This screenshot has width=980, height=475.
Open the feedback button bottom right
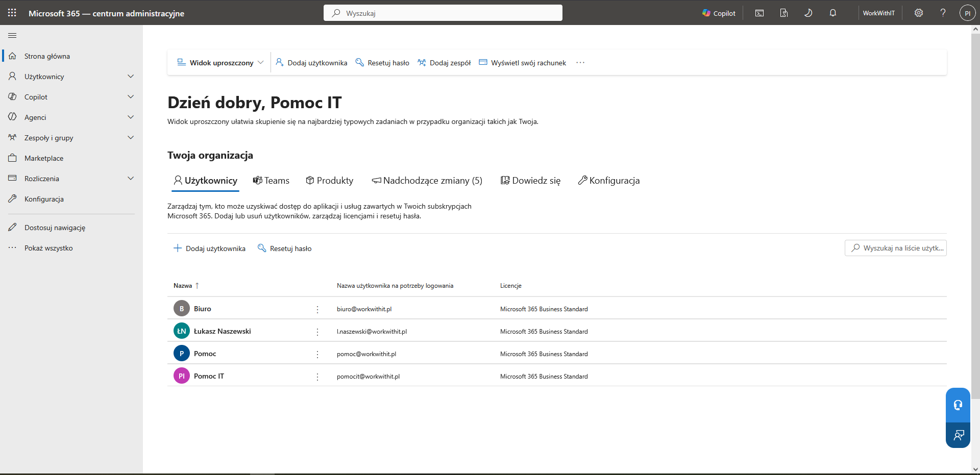pyautogui.click(x=958, y=435)
